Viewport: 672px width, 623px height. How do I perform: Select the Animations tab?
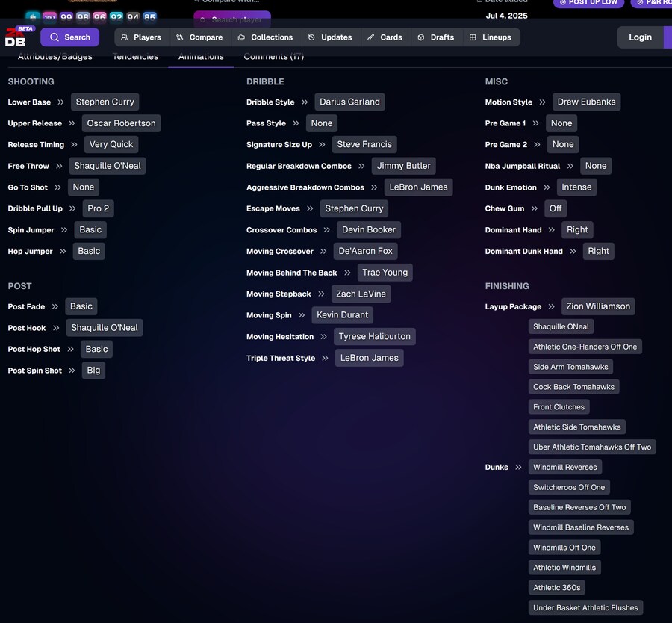coord(201,57)
